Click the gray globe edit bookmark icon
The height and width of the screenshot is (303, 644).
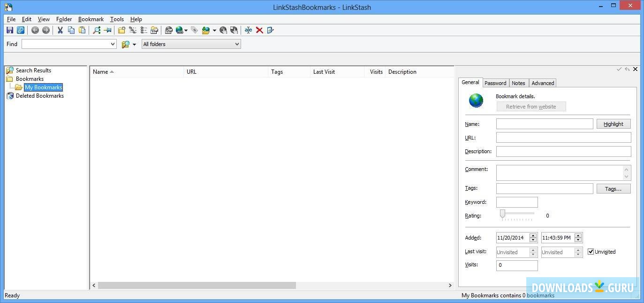(169, 30)
